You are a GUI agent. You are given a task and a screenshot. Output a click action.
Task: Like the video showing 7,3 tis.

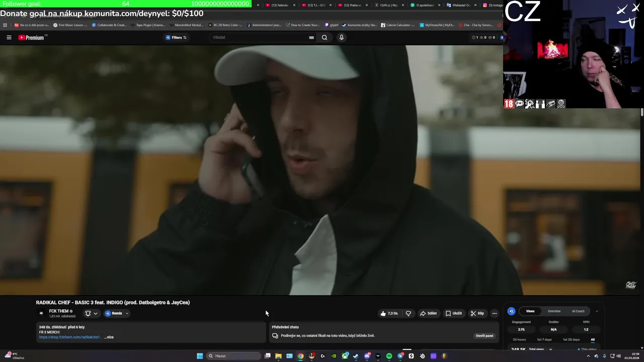tap(389, 313)
